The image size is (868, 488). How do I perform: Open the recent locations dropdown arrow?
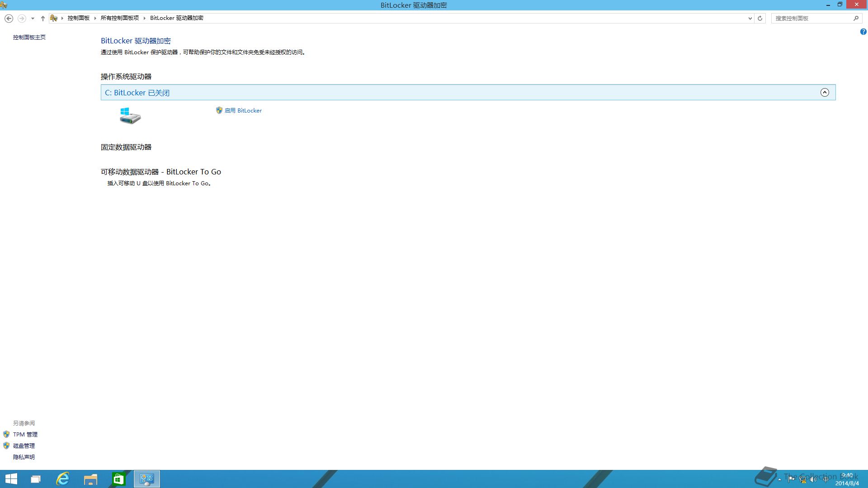tap(33, 19)
